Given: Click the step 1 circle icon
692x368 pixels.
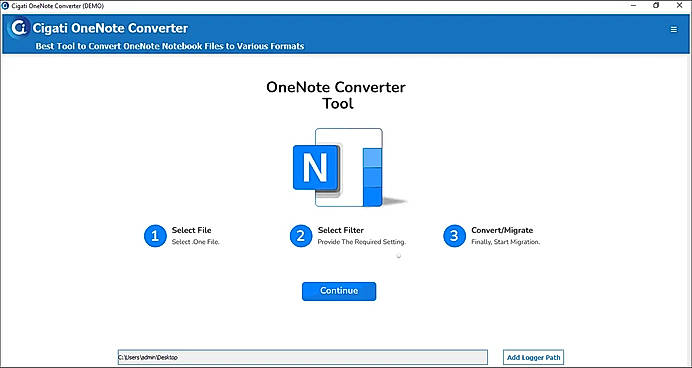Looking at the screenshot, I should pyautogui.click(x=155, y=236).
